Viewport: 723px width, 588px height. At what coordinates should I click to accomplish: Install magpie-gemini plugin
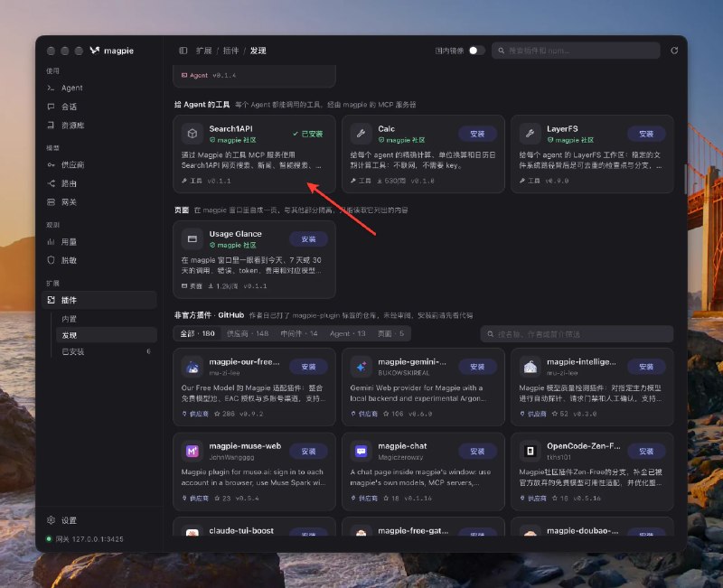click(477, 367)
